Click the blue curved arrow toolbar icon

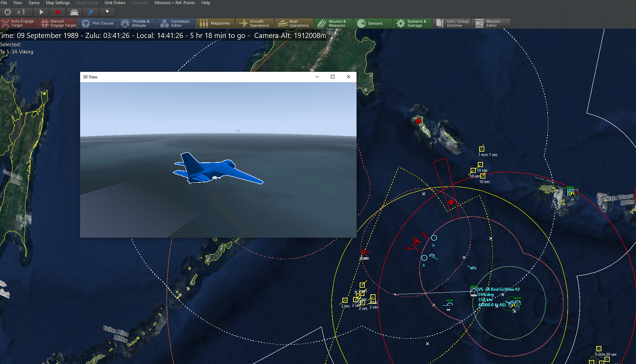91,12
